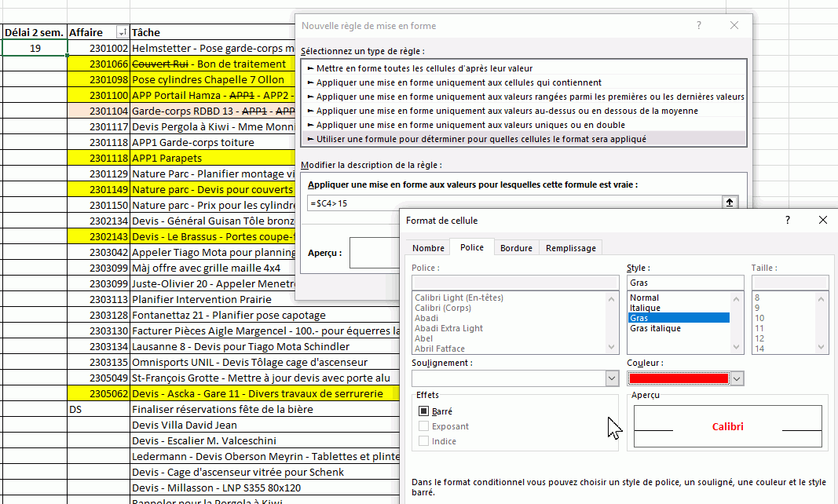Open the Affaire column filter arrow

pos(122,33)
